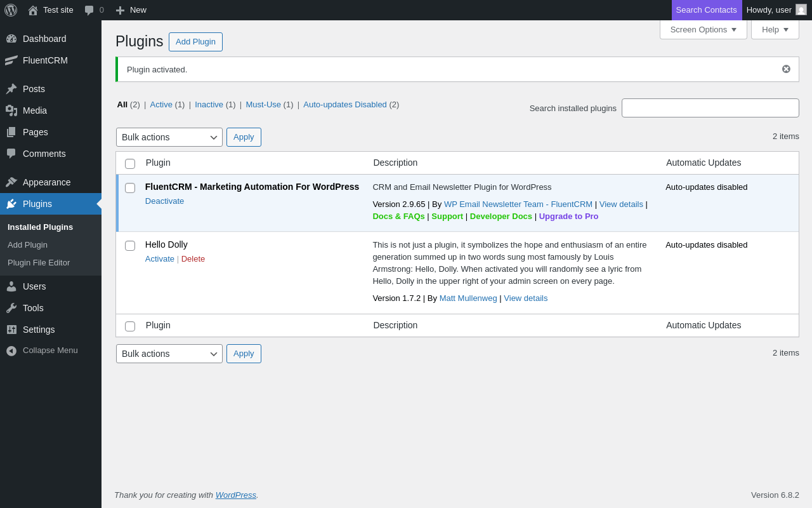
Task: Click the plus icon for New content
Action: tap(120, 10)
